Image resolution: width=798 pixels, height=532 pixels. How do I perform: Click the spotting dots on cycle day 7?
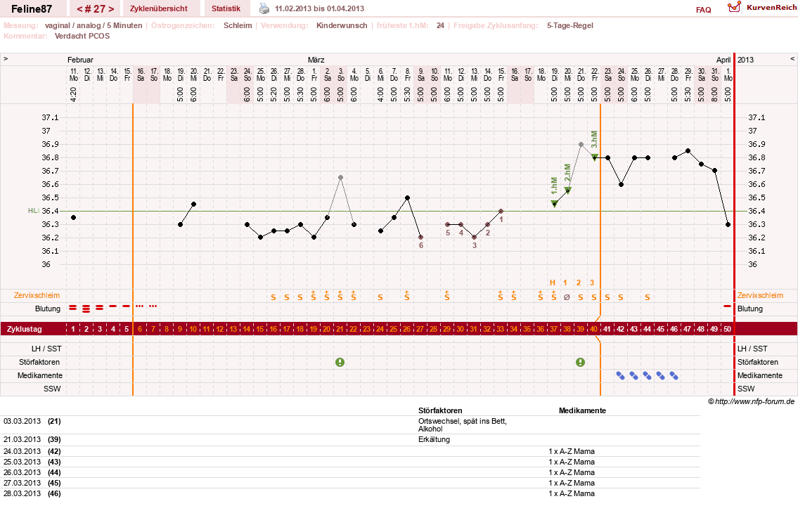153,306
